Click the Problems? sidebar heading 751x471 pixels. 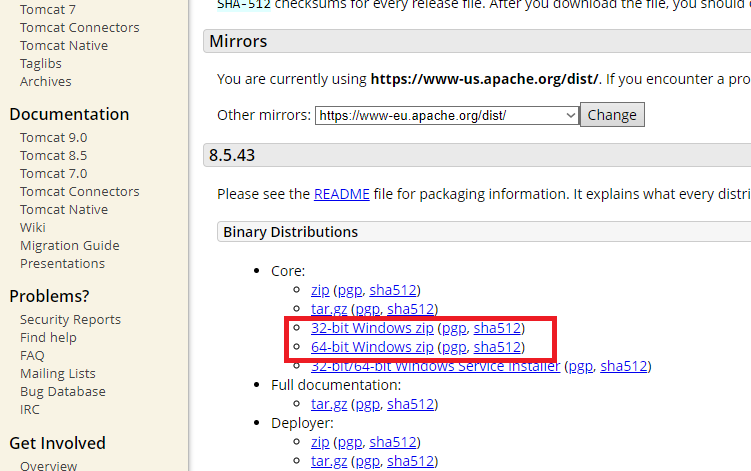49,296
